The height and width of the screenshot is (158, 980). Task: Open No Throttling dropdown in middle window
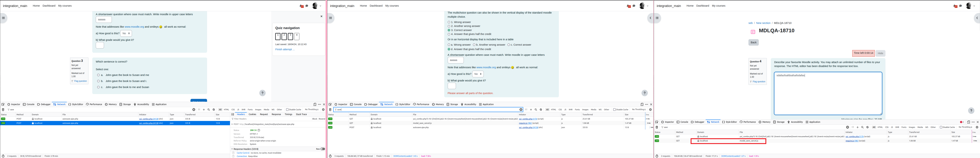639,110
